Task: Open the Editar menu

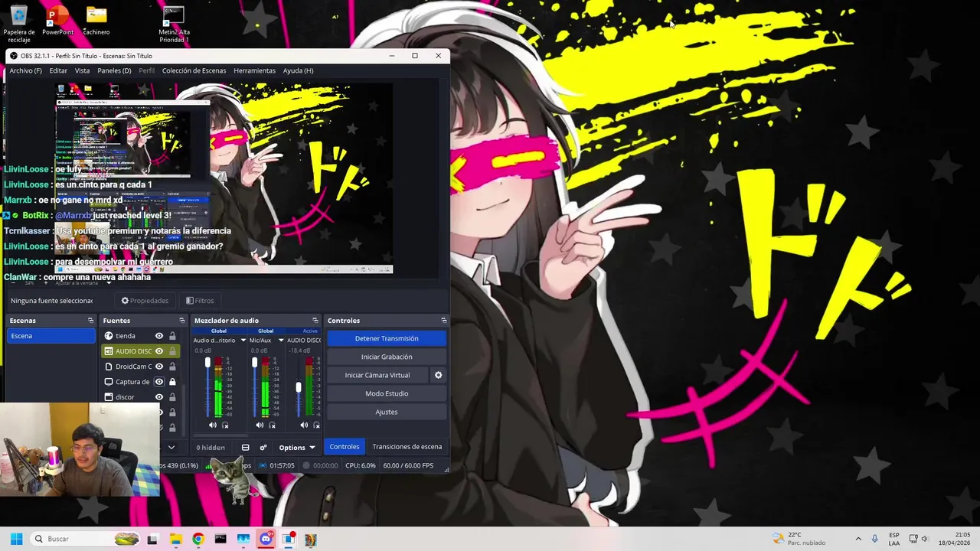Action: pyautogui.click(x=58, y=70)
